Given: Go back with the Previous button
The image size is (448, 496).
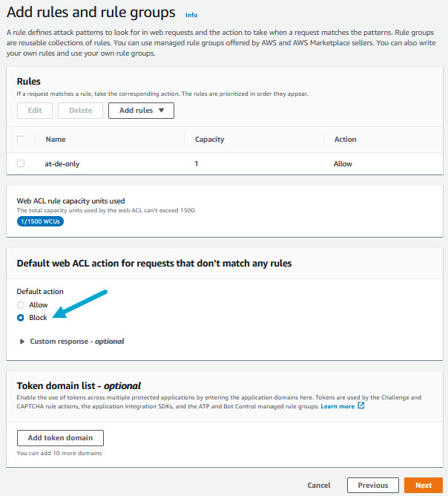Looking at the screenshot, I should pyautogui.click(x=373, y=486).
